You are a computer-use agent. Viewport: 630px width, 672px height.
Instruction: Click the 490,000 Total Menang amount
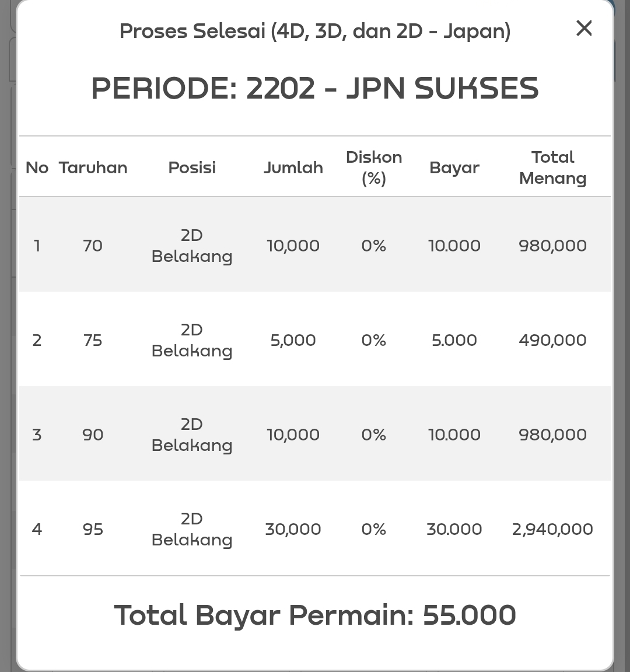552,340
